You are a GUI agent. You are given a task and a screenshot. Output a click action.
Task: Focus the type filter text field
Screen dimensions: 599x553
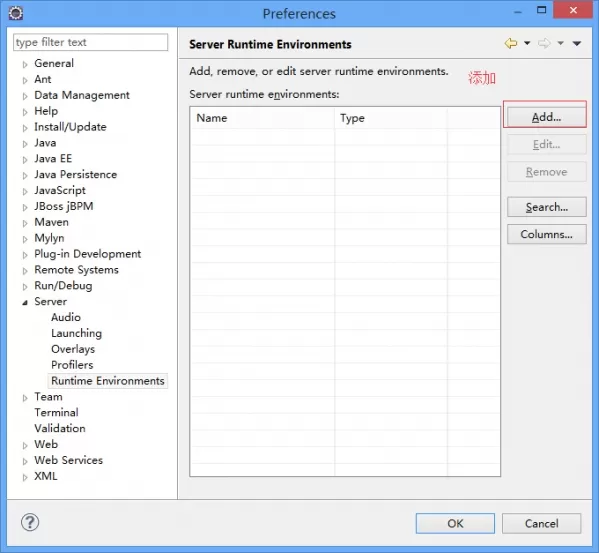coord(91,42)
